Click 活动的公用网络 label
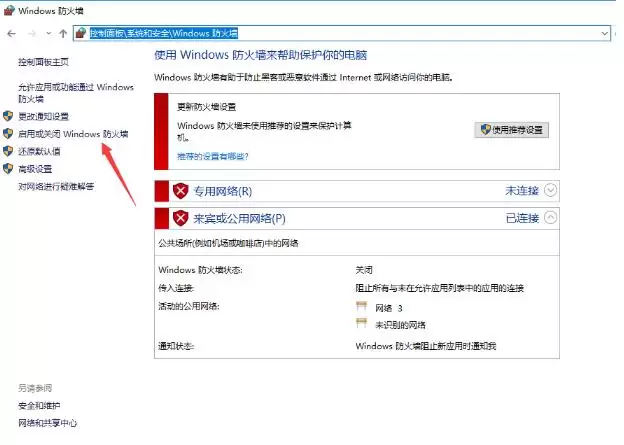 189,306
